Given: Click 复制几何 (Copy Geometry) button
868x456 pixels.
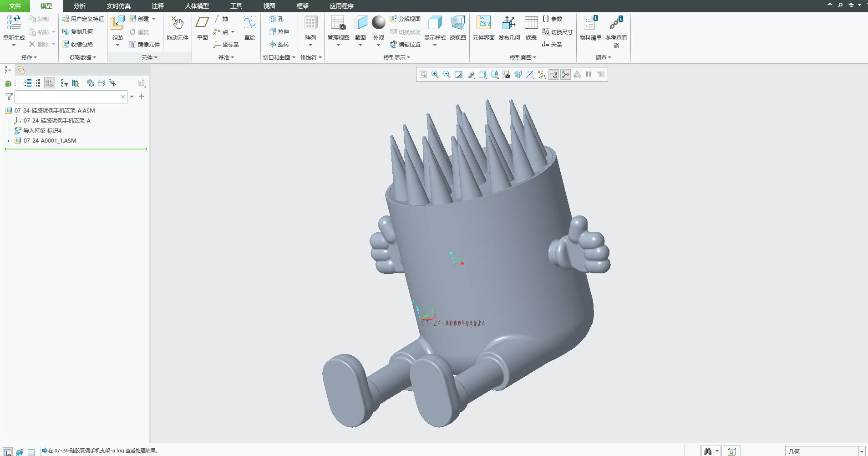Looking at the screenshot, I should tap(77, 31).
